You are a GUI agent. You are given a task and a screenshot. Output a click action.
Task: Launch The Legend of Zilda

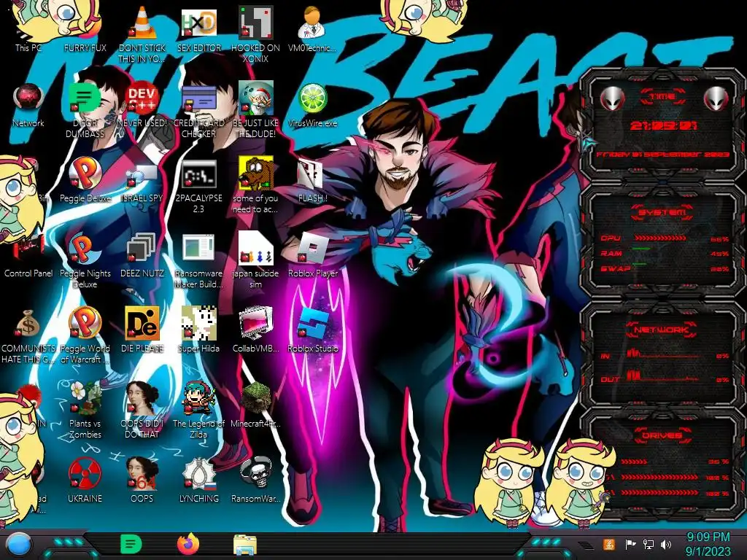(x=199, y=411)
